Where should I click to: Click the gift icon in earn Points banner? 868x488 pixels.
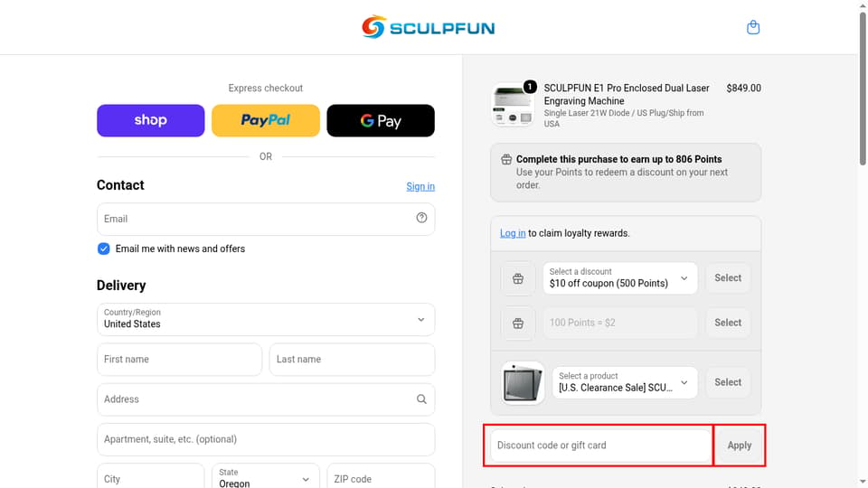(x=506, y=160)
